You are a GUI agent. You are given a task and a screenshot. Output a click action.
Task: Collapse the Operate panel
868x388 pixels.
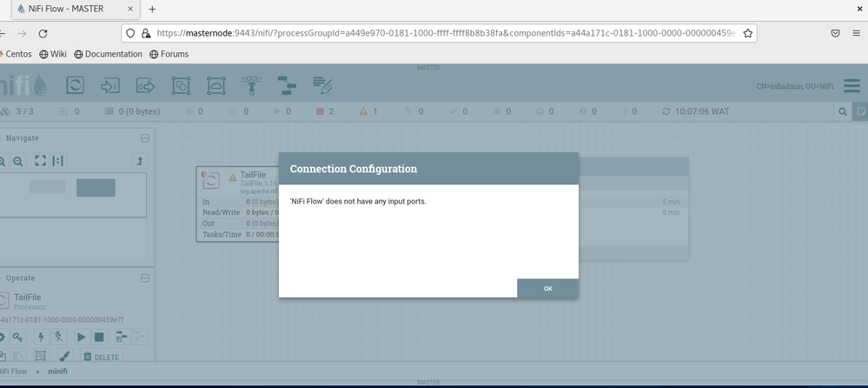(144, 278)
